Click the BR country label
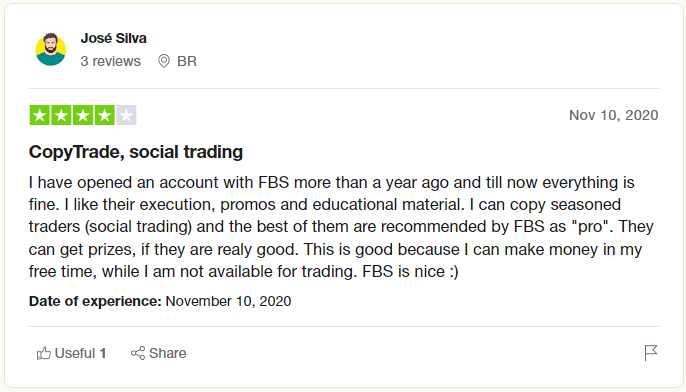This screenshot has height=392, width=686. click(x=187, y=61)
